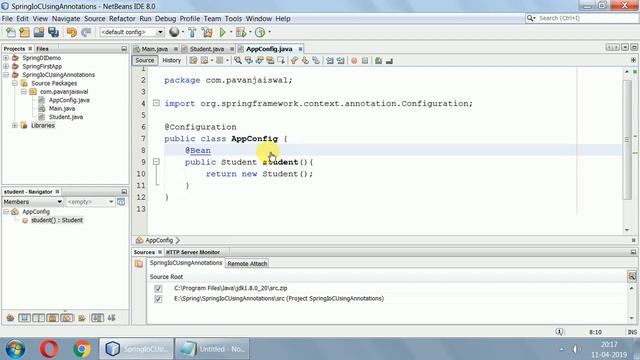Switch to the Files panel tab
640x360 pixels.
(x=42, y=49)
